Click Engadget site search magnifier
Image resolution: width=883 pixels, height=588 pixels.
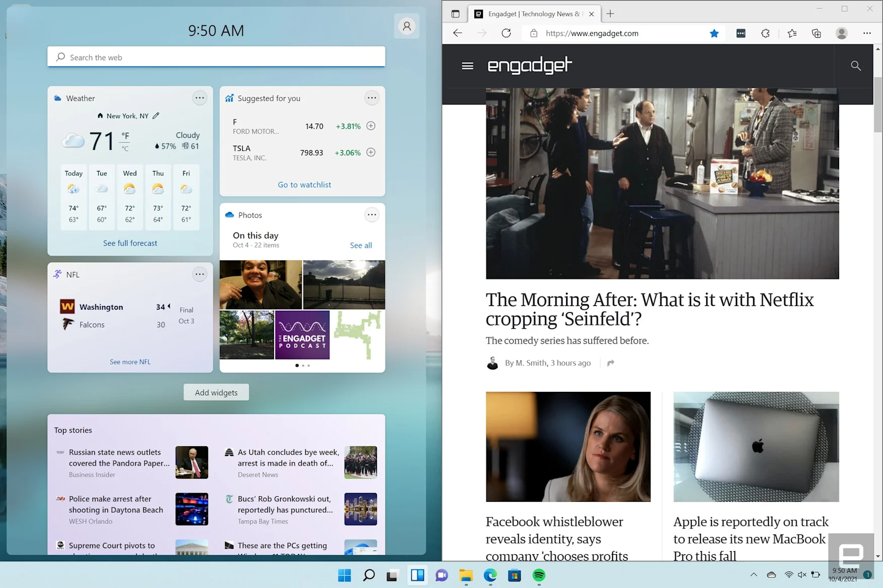[856, 66]
